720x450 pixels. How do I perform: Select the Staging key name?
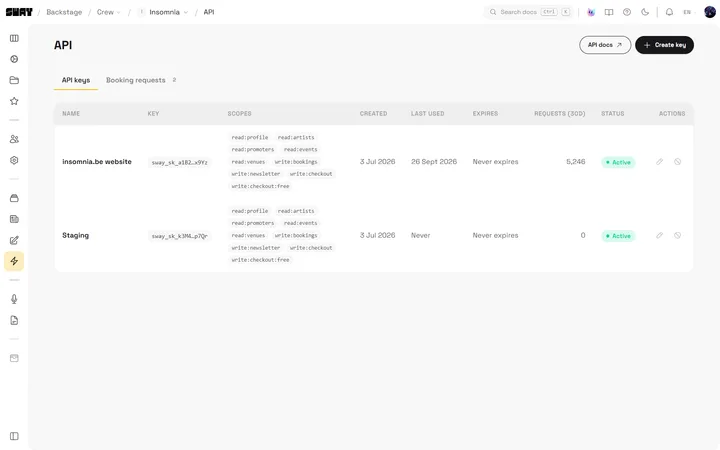tap(75, 235)
